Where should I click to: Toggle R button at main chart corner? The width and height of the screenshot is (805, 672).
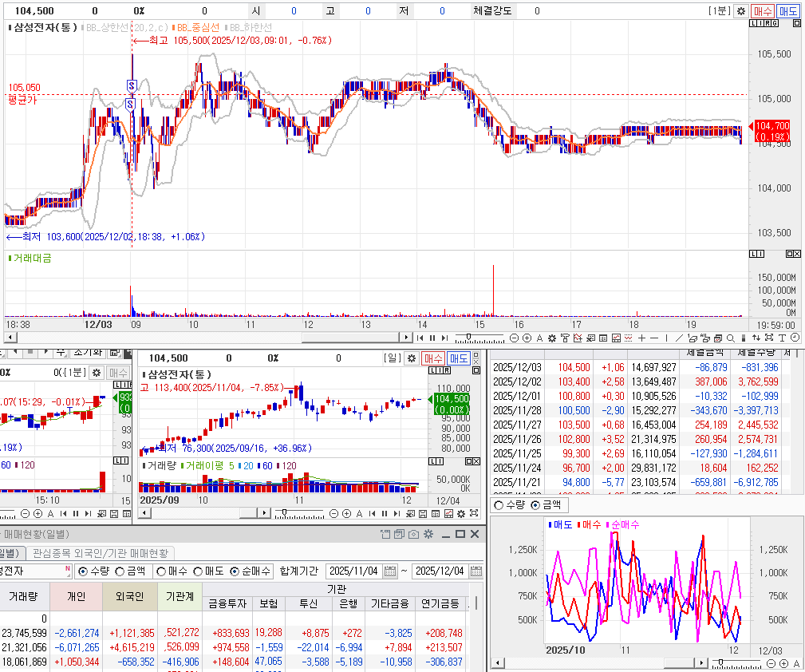768,23
